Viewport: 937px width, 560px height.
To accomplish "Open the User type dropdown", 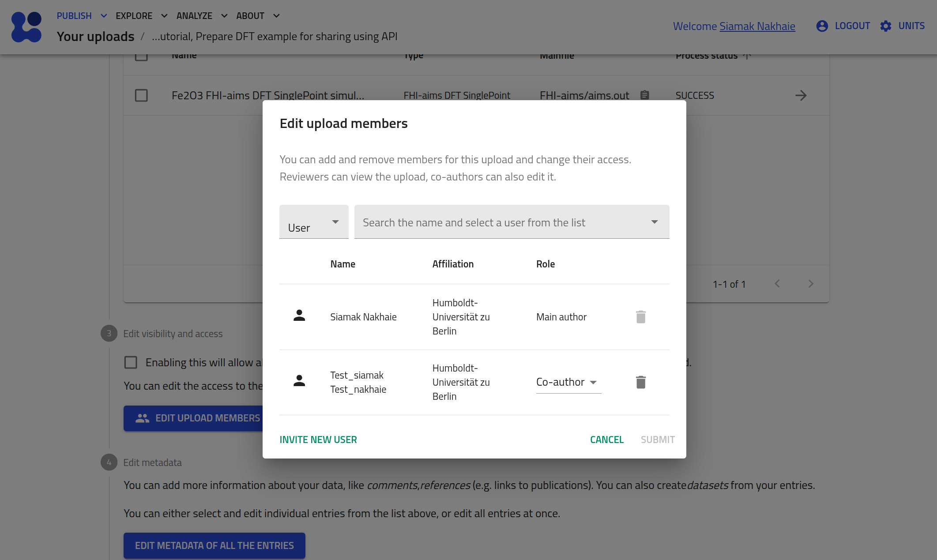I will coord(313,222).
